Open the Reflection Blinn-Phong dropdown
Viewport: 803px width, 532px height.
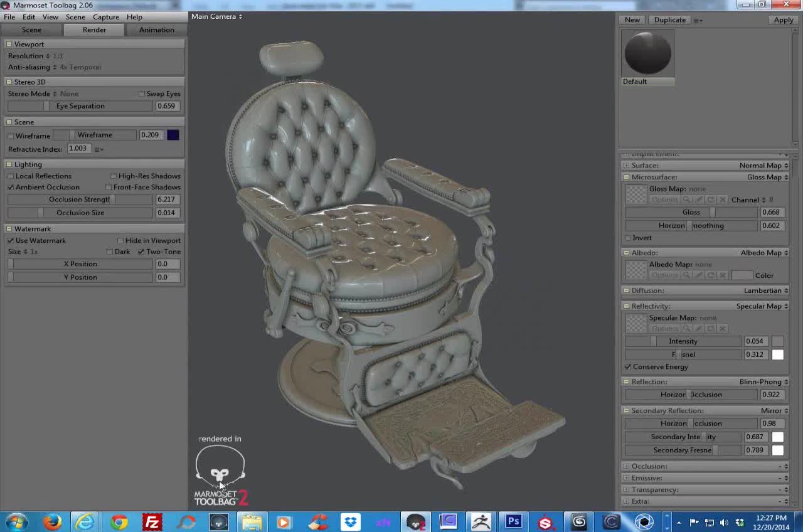pyautogui.click(x=763, y=382)
